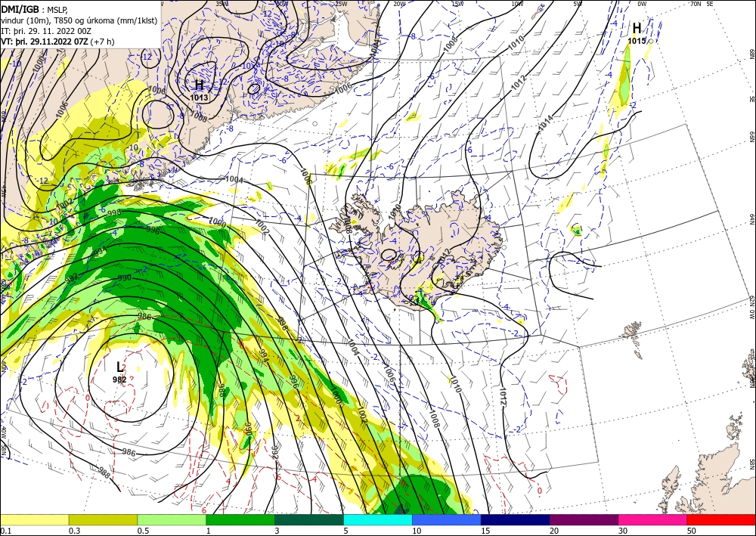756x536 pixels.
Task: Click the '66N' latitude label on right edge
Action: click(751, 137)
